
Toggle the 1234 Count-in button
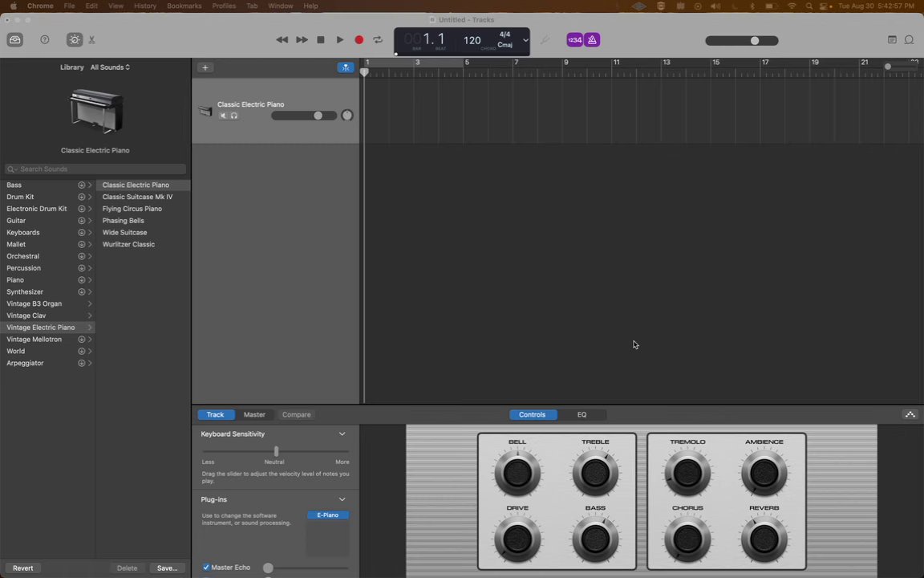coord(574,39)
